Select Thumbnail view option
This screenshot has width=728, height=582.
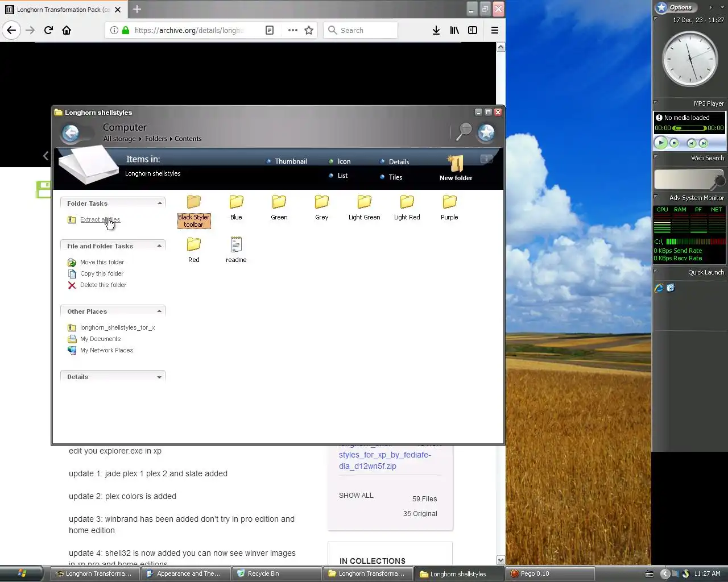[287, 161]
